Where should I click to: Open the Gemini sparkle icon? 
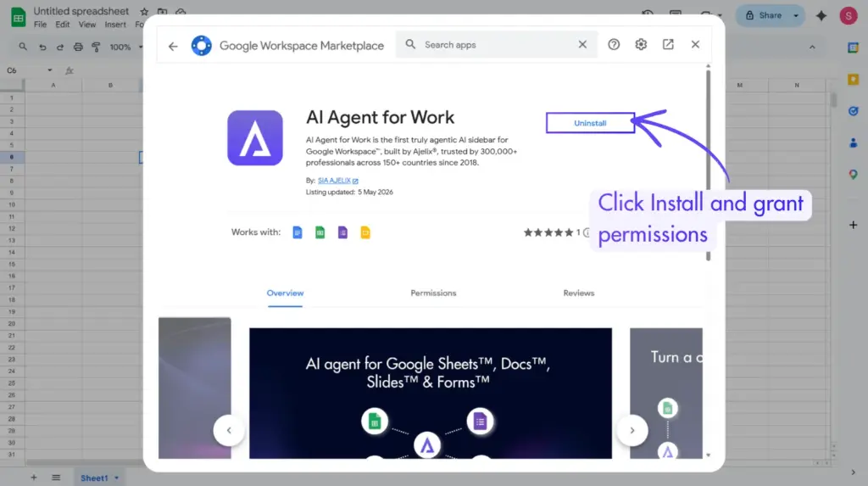pyautogui.click(x=821, y=15)
